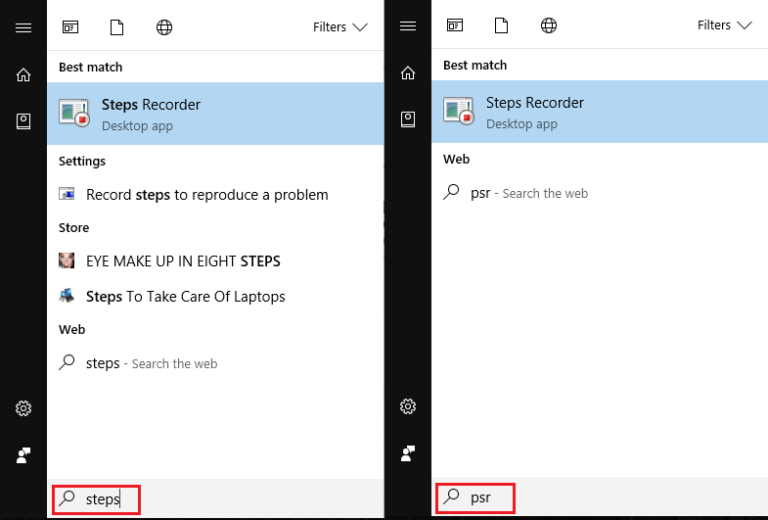Click 'Record steps' settings icon

(x=67, y=194)
